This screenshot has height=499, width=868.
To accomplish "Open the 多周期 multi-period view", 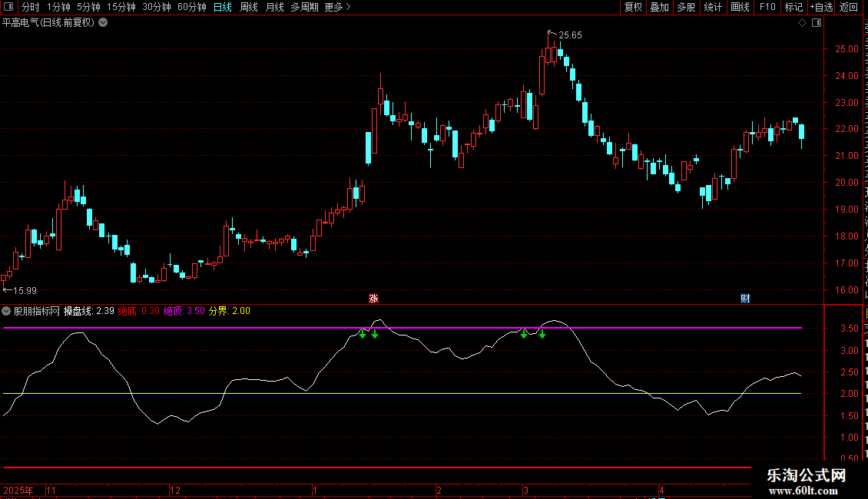I will (304, 7).
